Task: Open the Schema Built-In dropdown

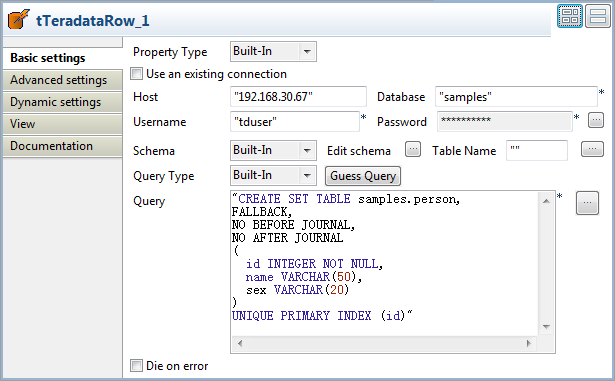Action: (273, 150)
